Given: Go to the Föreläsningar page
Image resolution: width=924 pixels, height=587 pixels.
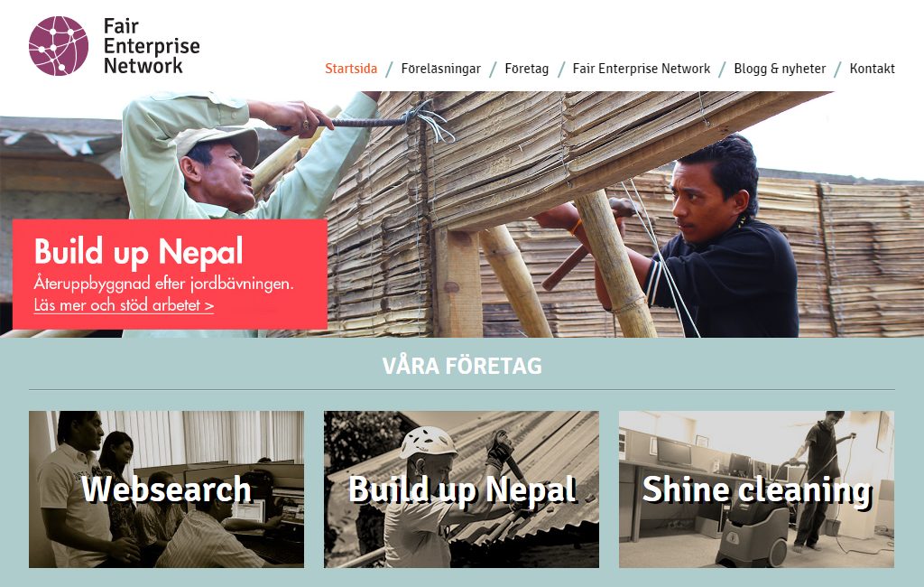Looking at the screenshot, I should coord(440,69).
